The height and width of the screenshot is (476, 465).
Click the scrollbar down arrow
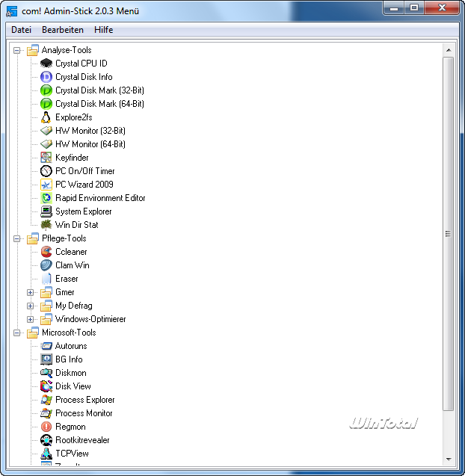pos(449,460)
